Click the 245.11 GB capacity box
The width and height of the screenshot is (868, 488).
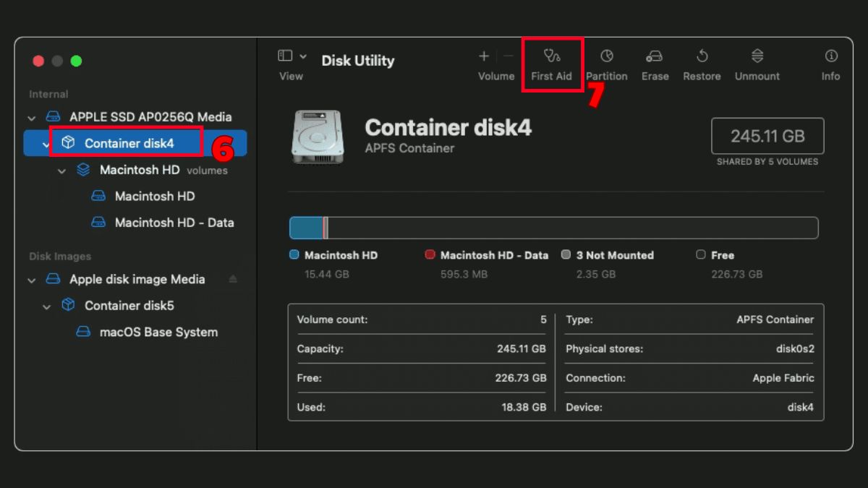(x=767, y=136)
